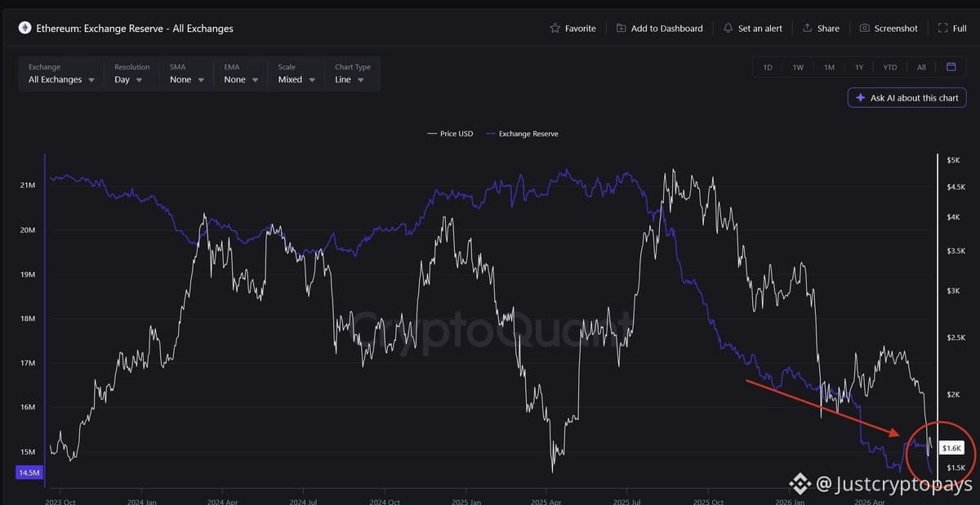
Task: Open the Exchange dropdown
Action: (x=61, y=74)
